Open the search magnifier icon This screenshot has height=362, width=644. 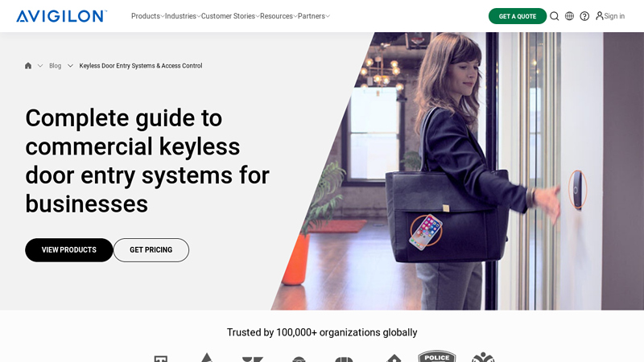[554, 16]
